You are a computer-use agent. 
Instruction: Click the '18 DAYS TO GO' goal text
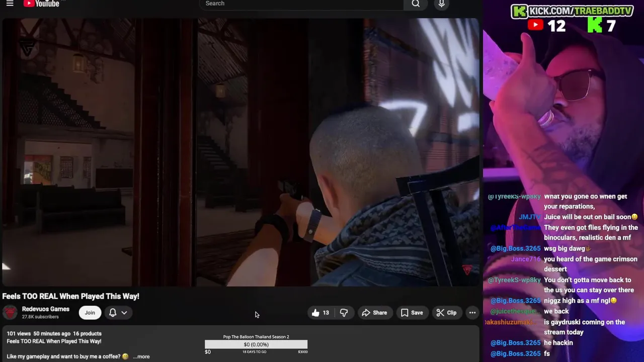[x=255, y=352]
